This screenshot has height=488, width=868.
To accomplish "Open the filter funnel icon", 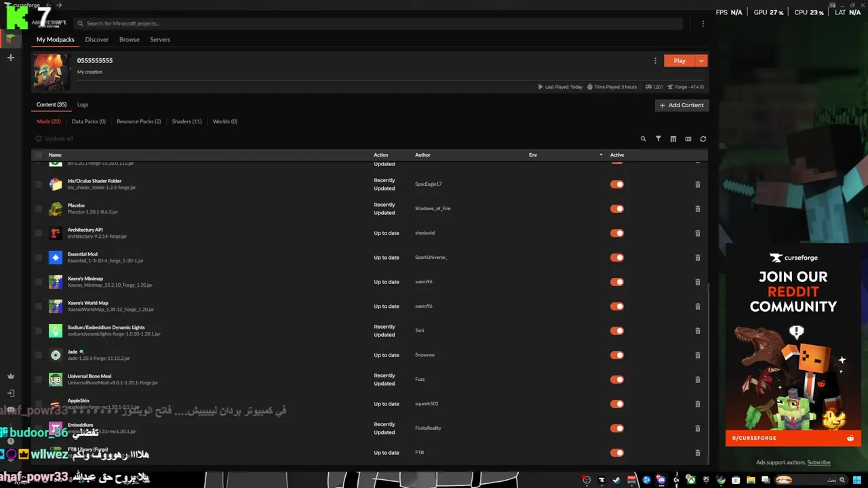I will coord(658,139).
